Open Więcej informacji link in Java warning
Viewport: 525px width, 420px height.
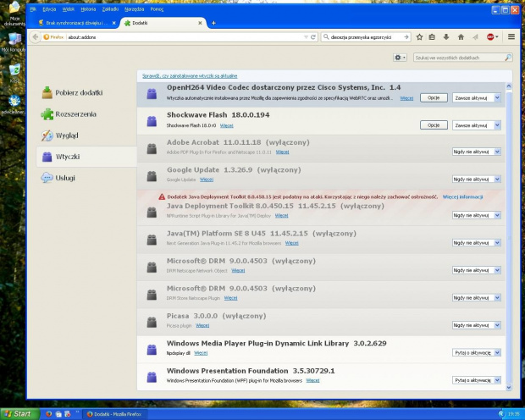point(462,196)
